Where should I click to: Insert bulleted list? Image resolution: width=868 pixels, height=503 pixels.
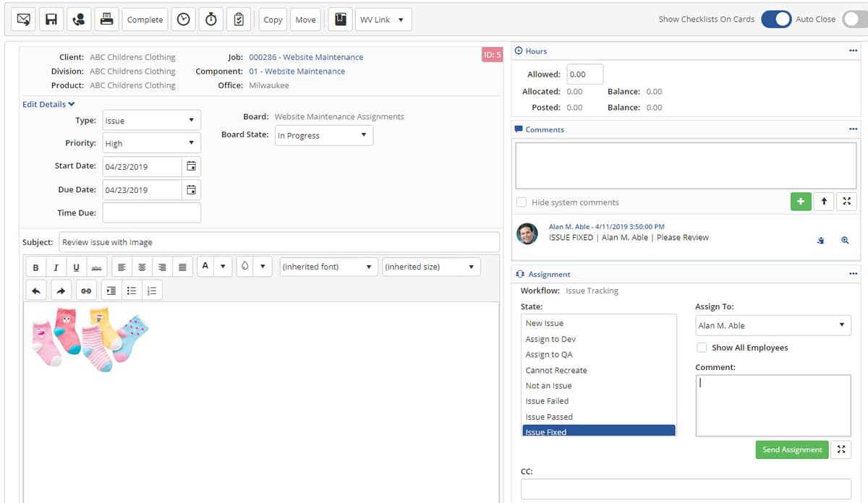(131, 291)
